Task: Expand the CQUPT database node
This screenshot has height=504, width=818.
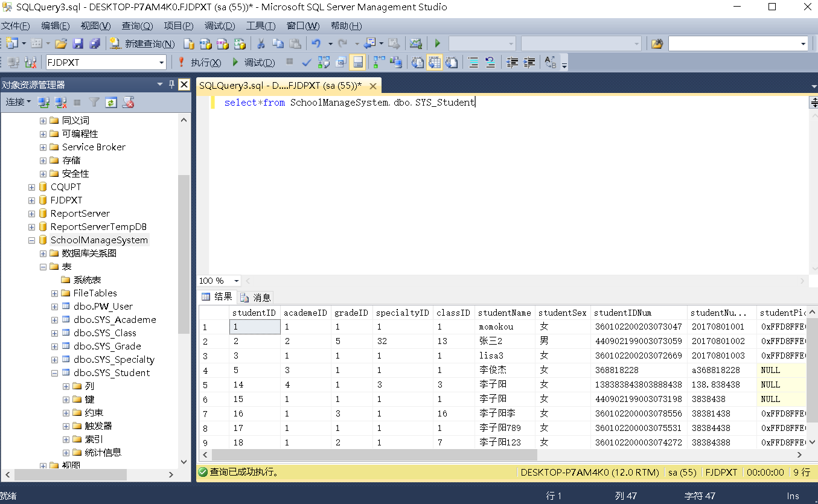Action: click(x=31, y=187)
